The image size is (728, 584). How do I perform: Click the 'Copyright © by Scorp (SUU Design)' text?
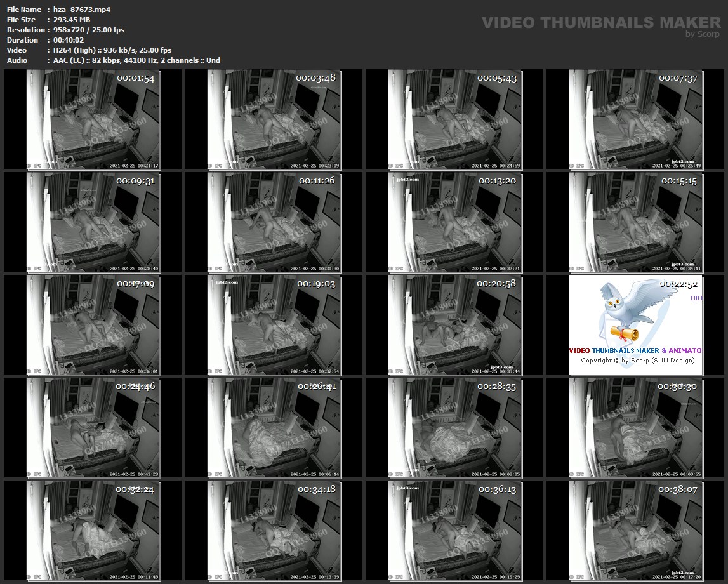coord(637,361)
